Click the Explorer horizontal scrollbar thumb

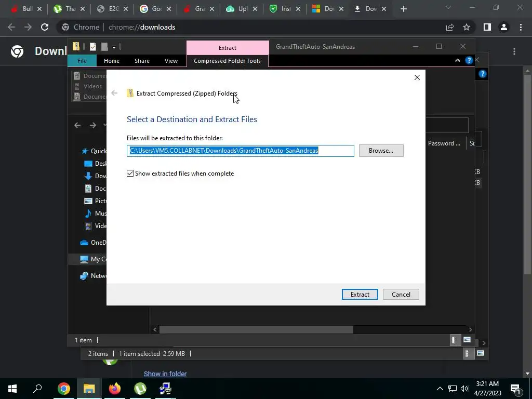coord(256,329)
